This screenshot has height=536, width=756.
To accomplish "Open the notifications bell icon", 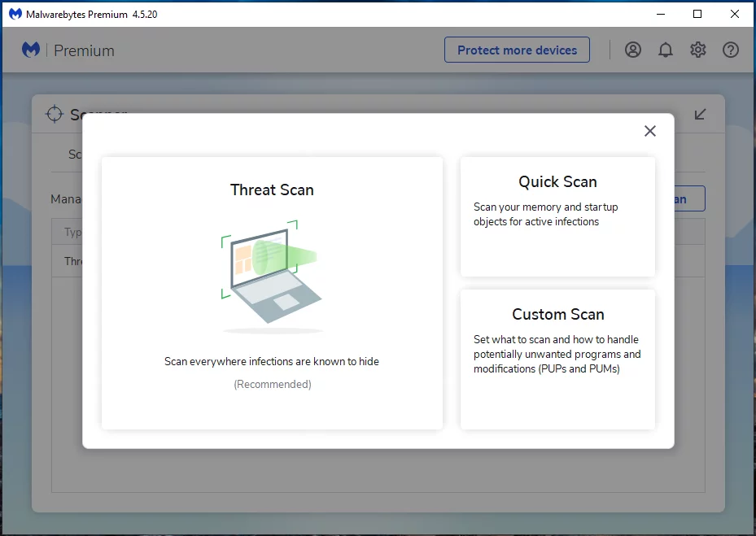I will click(x=666, y=50).
